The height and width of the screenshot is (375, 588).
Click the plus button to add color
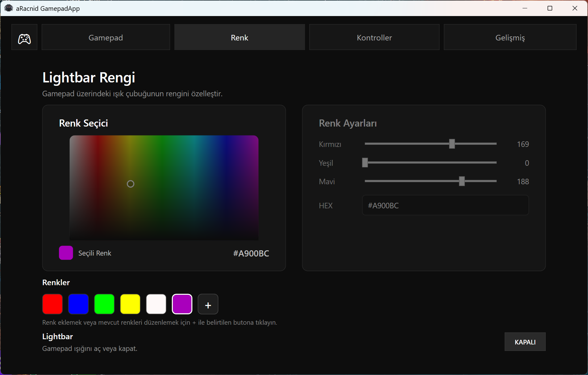tap(208, 304)
